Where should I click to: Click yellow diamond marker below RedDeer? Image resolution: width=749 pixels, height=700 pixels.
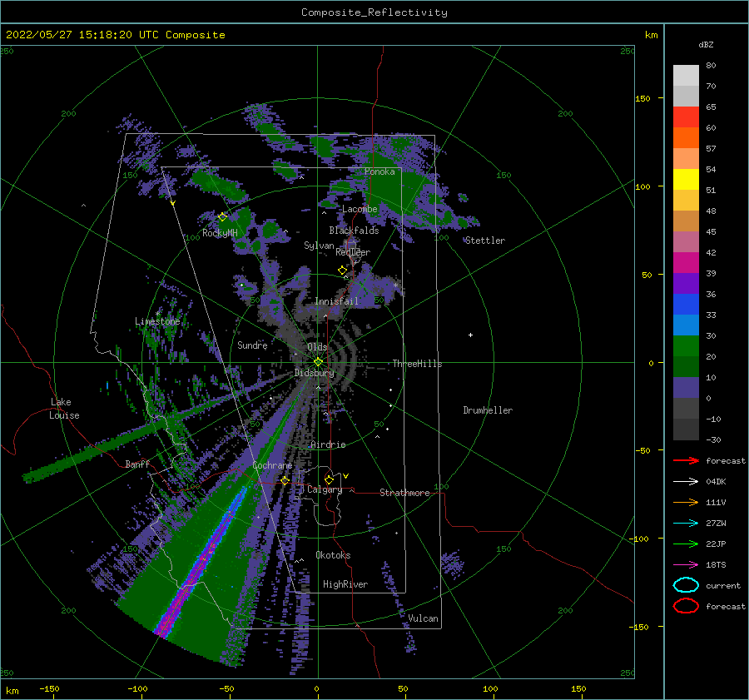pos(342,270)
